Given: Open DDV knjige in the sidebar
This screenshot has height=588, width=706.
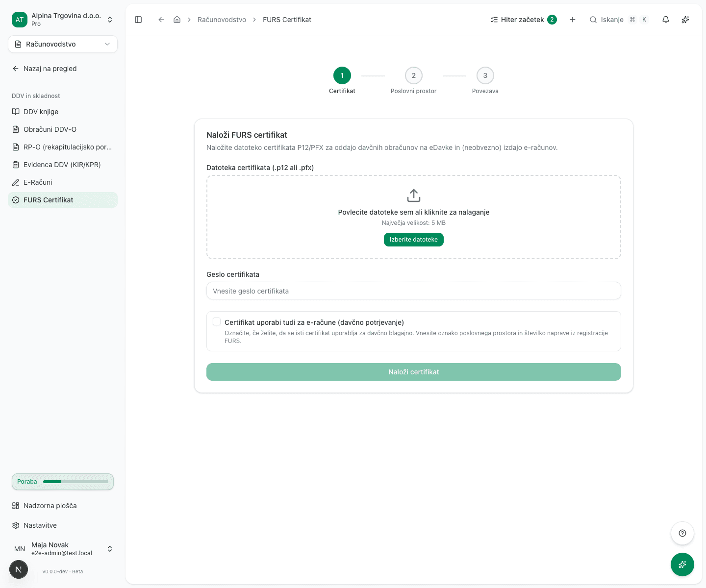Looking at the screenshot, I should coord(63,112).
